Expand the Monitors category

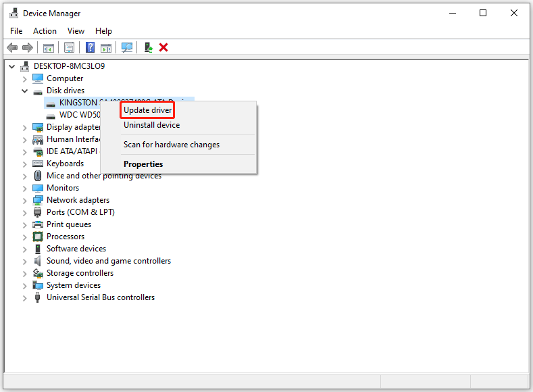pos(24,189)
